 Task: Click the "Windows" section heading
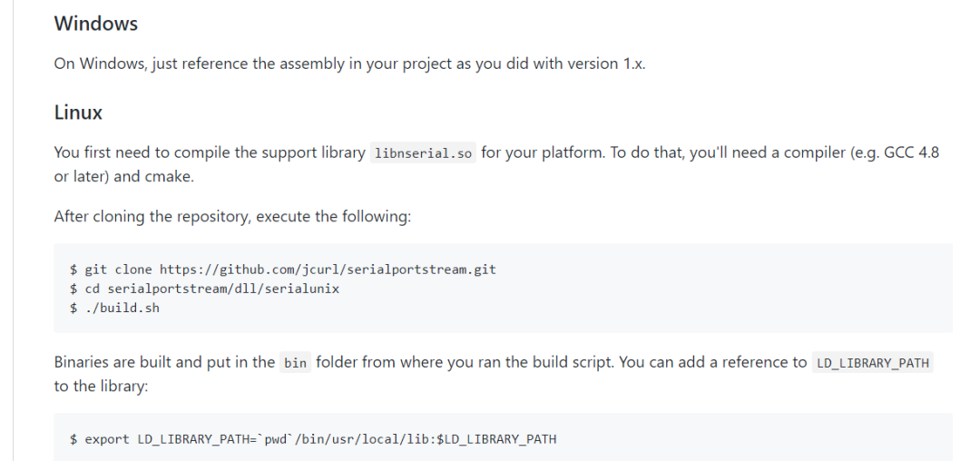(95, 24)
